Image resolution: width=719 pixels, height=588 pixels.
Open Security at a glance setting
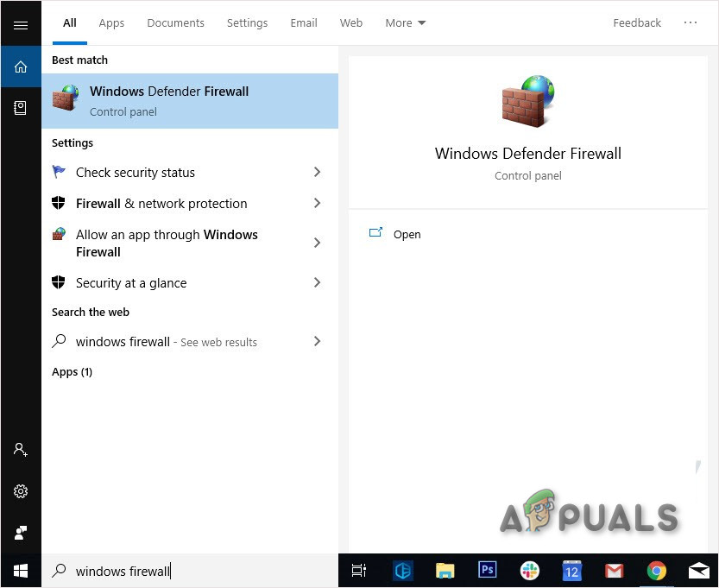(190, 282)
